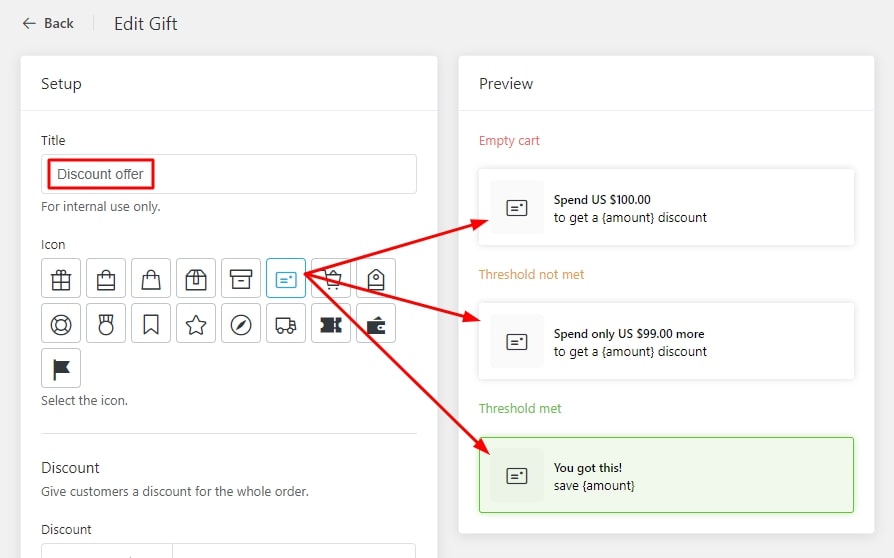Select the gift box icon
The image size is (894, 558).
click(x=61, y=279)
